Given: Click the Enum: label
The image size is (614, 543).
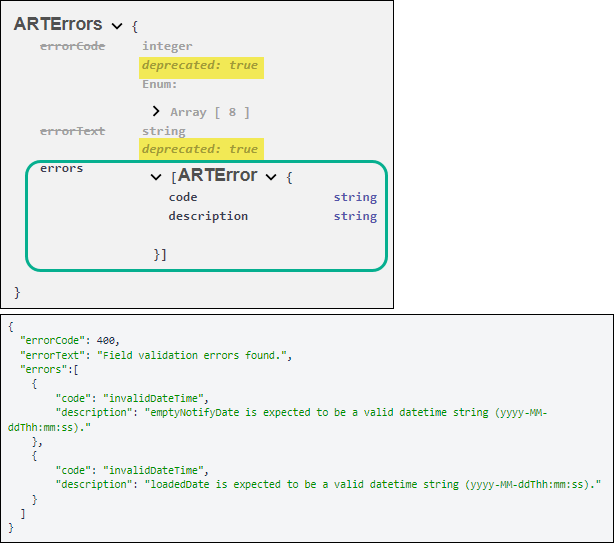Looking at the screenshot, I should 160,84.
